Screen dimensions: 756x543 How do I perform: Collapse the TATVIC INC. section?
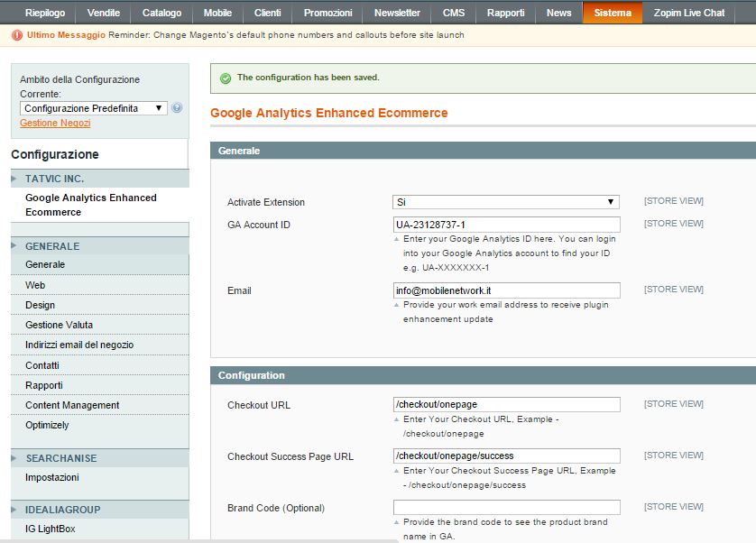click(x=54, y=179)
